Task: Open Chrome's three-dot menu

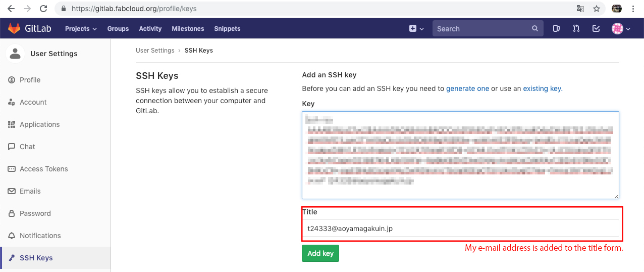Action: (x=633, y=9)
